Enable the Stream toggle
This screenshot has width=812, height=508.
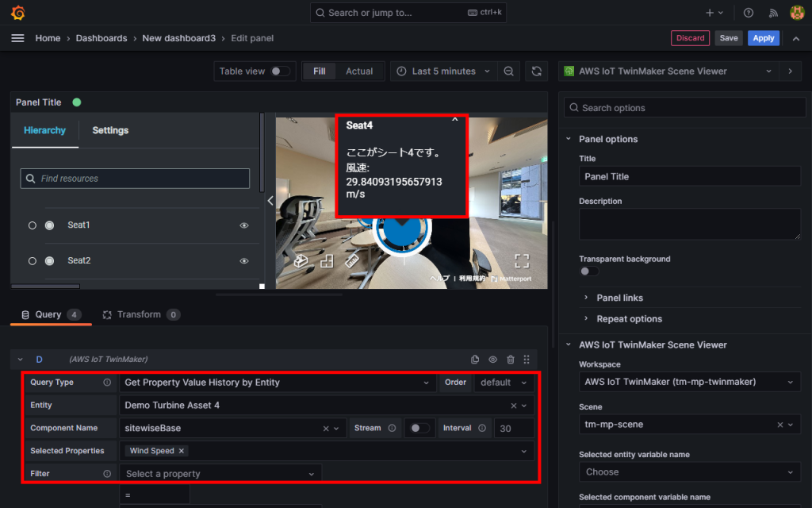pyautogui.click(x=420, y=428)
